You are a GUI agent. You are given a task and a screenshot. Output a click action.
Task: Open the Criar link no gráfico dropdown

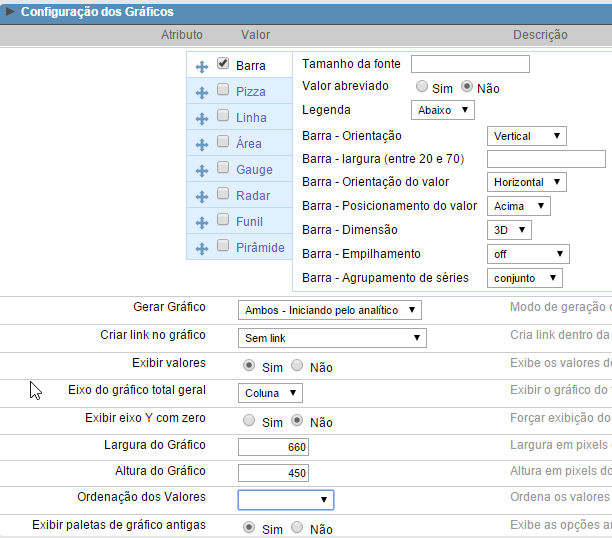(333, 338)
